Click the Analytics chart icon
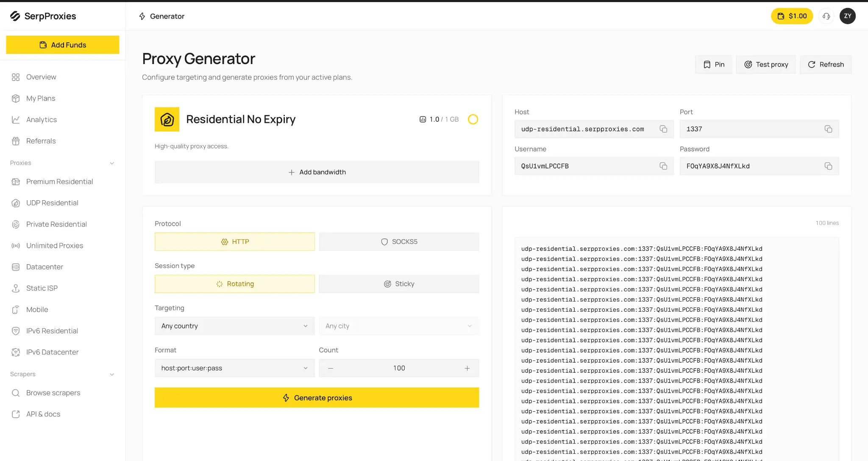 pos(16,120)
